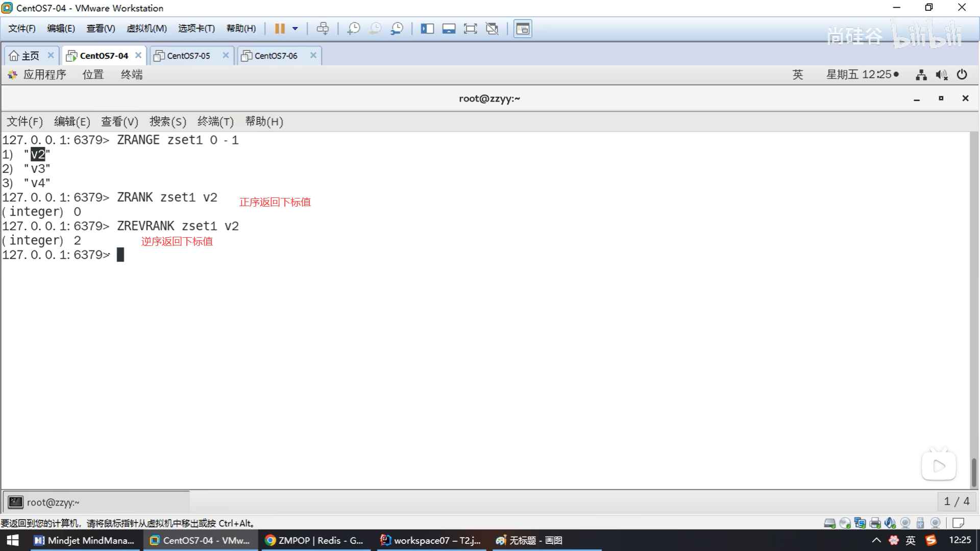
Task: Take a VM snapshot icon
Action: click(x=353, y=29)
